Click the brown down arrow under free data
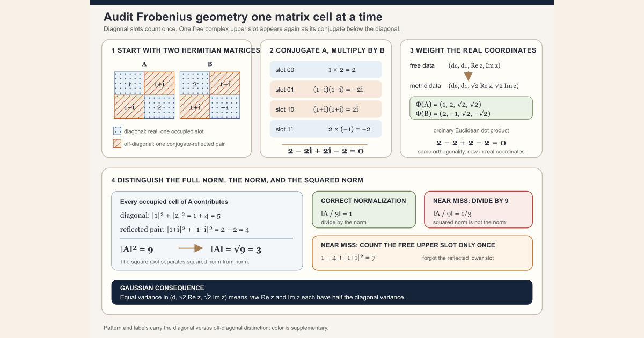The width and height of the screenshot is (644, 338). pyautogui.click(x=468, y=76)
